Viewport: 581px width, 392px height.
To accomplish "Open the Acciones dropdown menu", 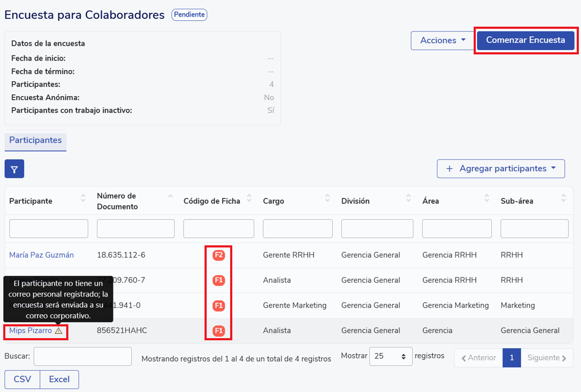I will pyautogui.click(x=442, y=41).
